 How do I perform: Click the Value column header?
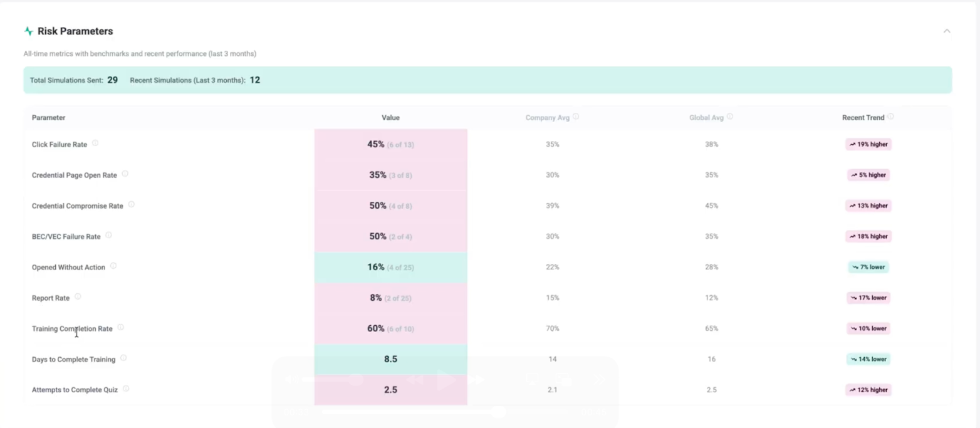(390, 118)
